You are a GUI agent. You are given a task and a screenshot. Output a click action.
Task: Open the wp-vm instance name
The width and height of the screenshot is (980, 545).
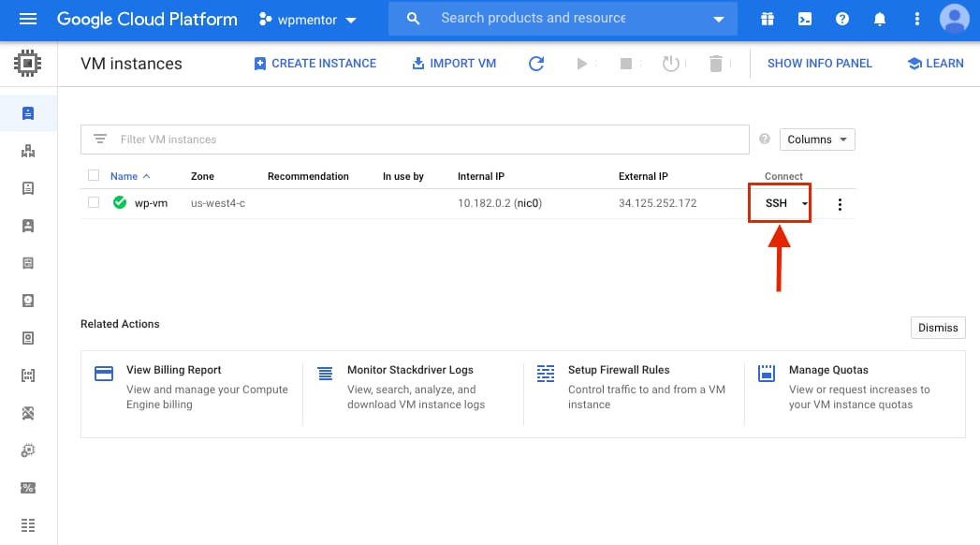click(x=152, y=203)
